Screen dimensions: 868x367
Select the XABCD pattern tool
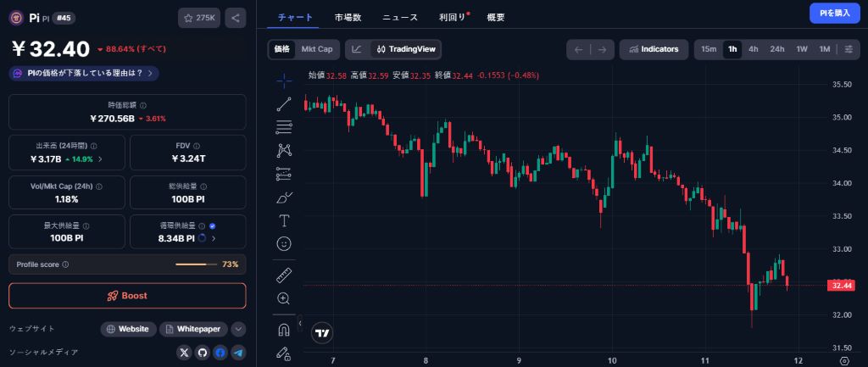284,150
